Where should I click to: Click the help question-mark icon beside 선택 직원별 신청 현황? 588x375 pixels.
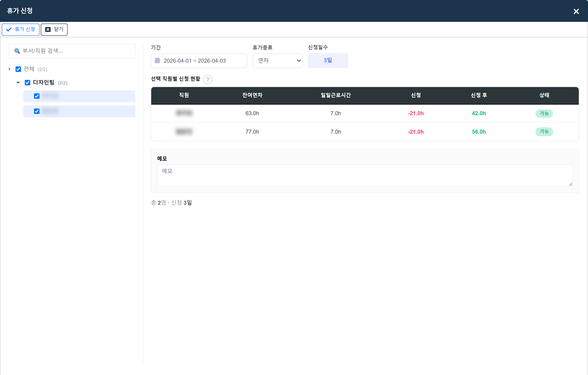(x=208, y=79)
